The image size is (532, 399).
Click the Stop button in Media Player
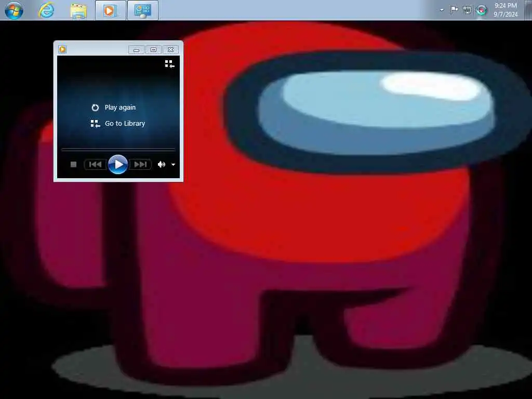[73, 165]
